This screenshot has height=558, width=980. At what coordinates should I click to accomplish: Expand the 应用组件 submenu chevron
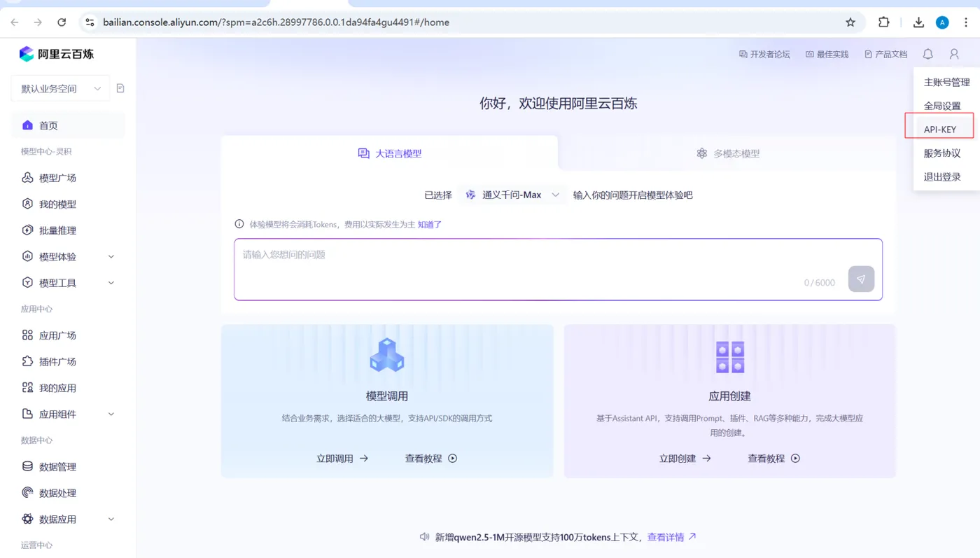coord(111,414)
